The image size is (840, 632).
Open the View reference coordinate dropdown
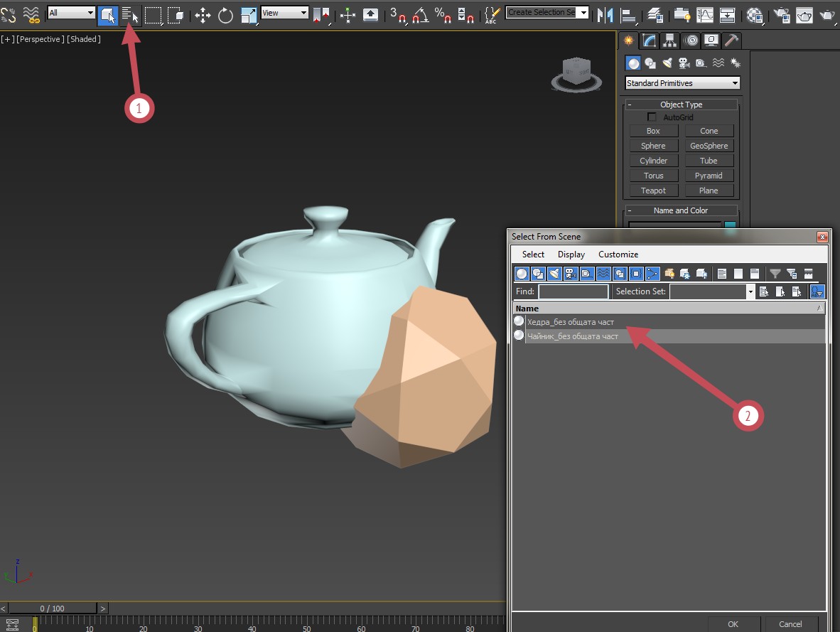[x=284, y=13]
